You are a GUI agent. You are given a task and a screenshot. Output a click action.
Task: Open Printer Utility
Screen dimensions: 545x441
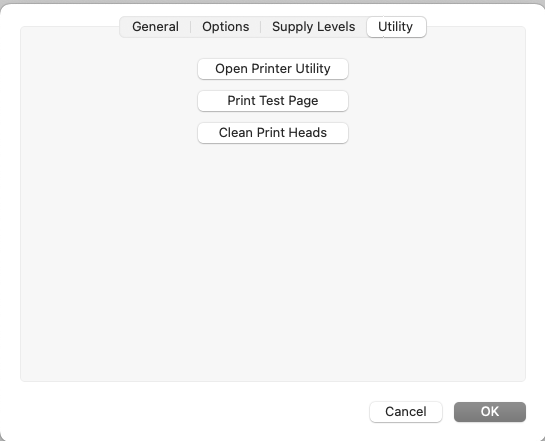pyautogui.click(x=273, y=69)
